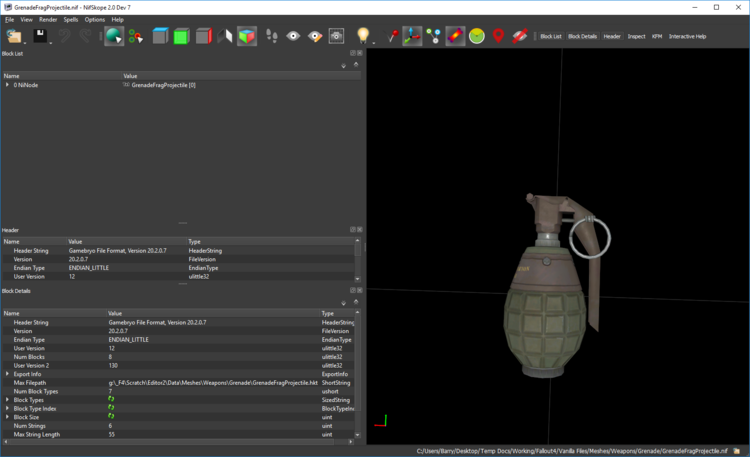Switch to side view red cube

click(x=204, y=36)
